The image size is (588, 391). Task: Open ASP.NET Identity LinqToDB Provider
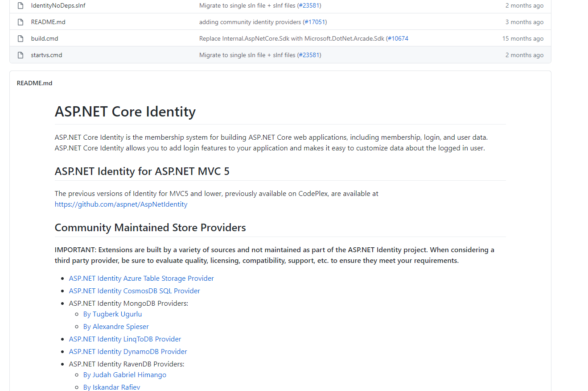coord(125,339)
